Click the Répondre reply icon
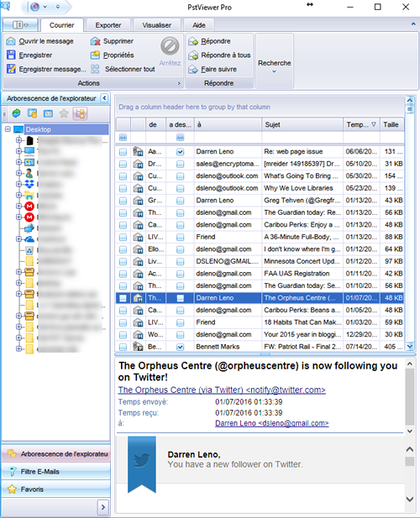The image size is (420, 518). tap(193, 41)
